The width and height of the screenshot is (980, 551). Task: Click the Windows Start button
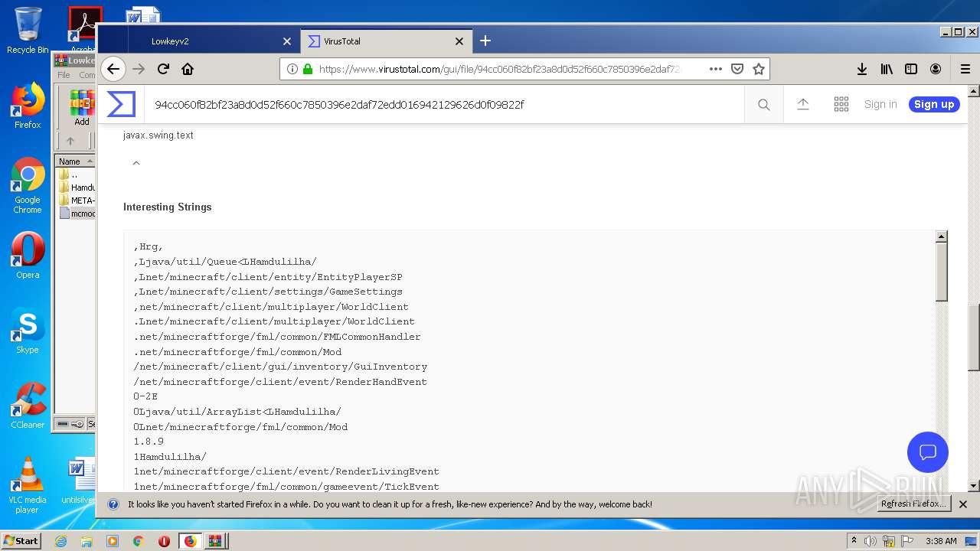(x=21, y=540)
